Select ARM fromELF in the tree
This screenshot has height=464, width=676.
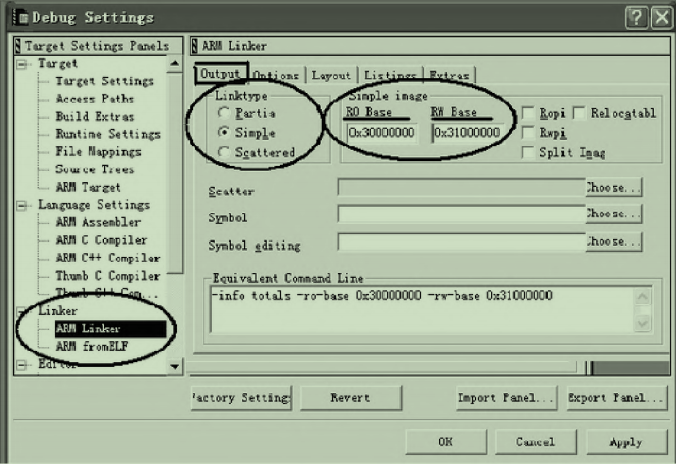point(92,346)
